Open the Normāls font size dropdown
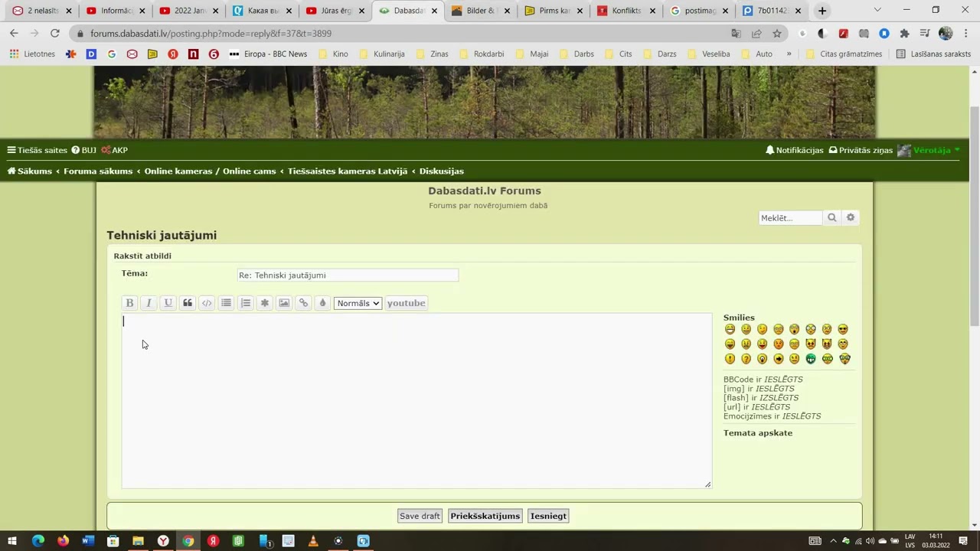Viewport: 980px width, 551px height. tap(358, 303)
